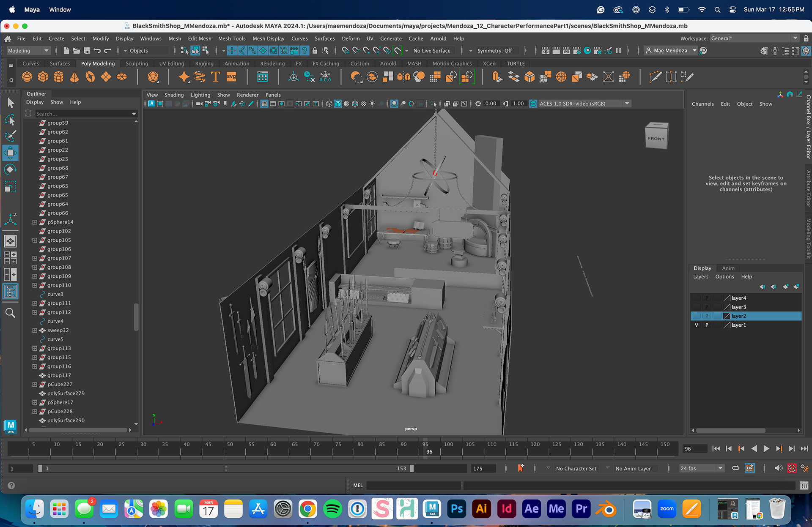Open the ACES color transform dropdown
812x527 pixels.
[584, 104]
